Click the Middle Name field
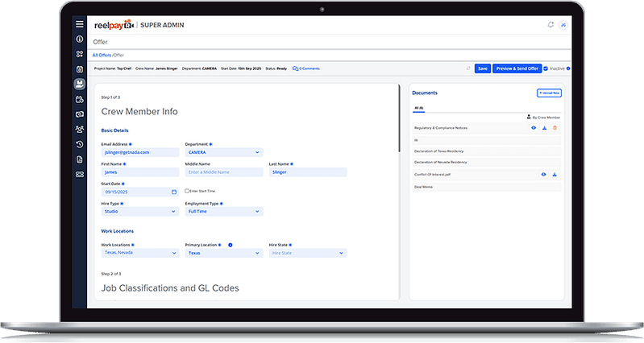The width and height of the screenshot is (644, 343). coord(224,172)
